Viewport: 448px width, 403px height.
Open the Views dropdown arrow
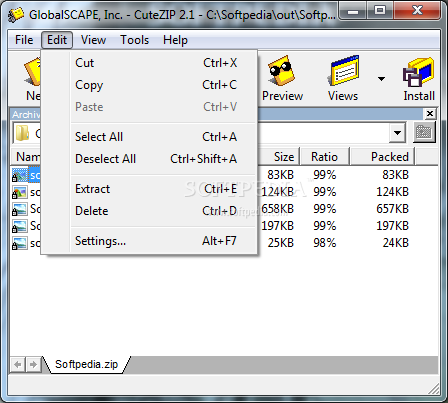point(381,79)
